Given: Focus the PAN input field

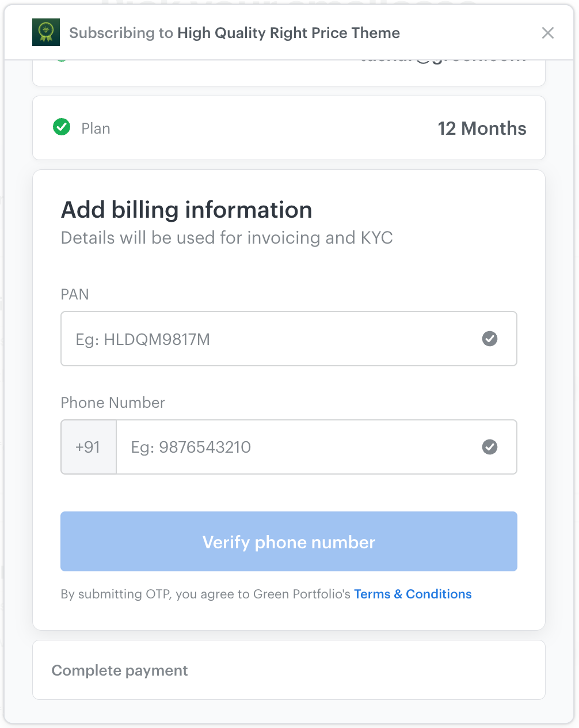Looking at the screenshot, I should [x=289, y=339].
